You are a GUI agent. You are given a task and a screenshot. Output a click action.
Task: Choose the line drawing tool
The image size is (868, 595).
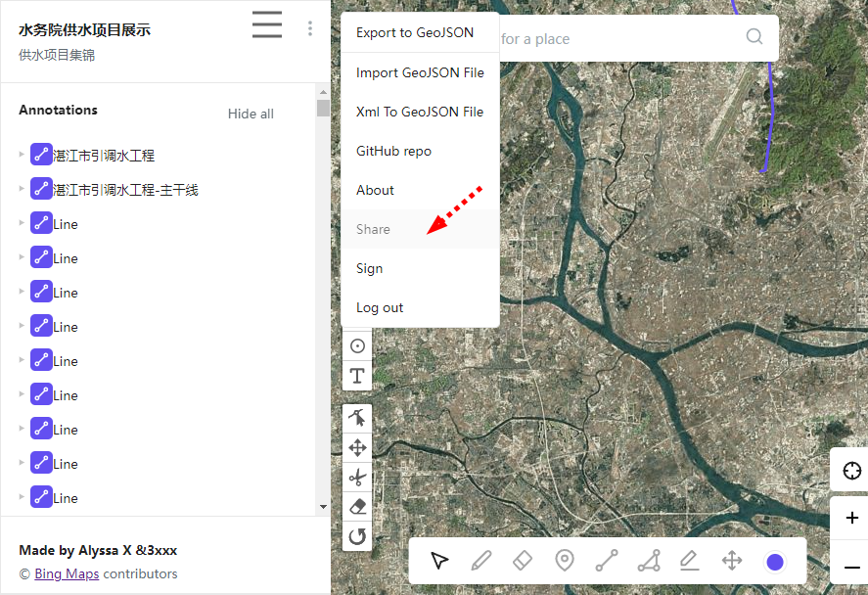pyautogui.click(x=607, y=561)
